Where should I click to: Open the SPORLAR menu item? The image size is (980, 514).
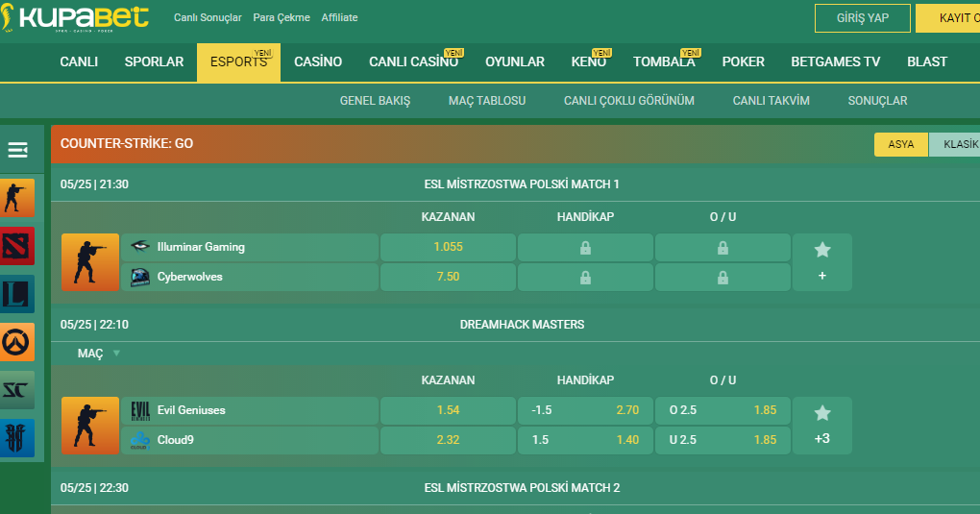click(x=154, y=61)
